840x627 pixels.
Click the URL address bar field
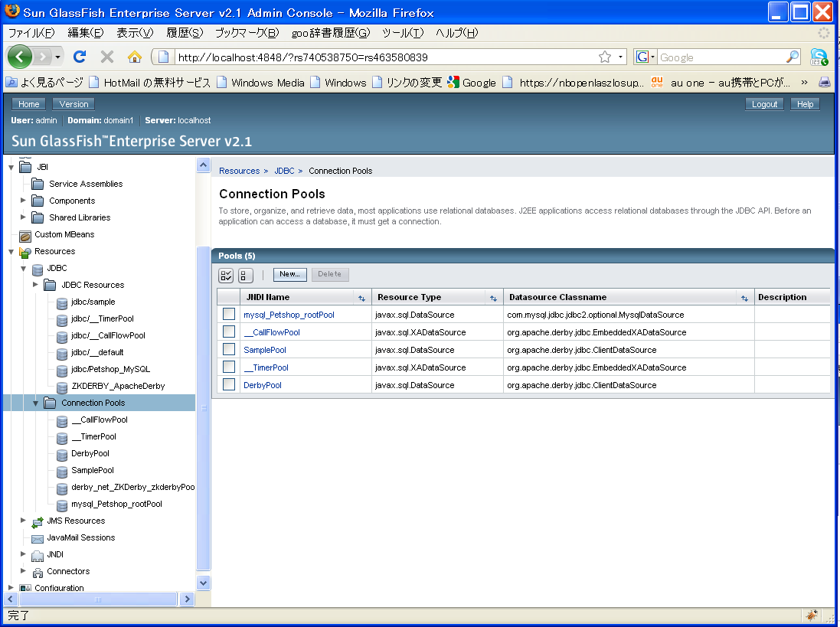[386, 57]
